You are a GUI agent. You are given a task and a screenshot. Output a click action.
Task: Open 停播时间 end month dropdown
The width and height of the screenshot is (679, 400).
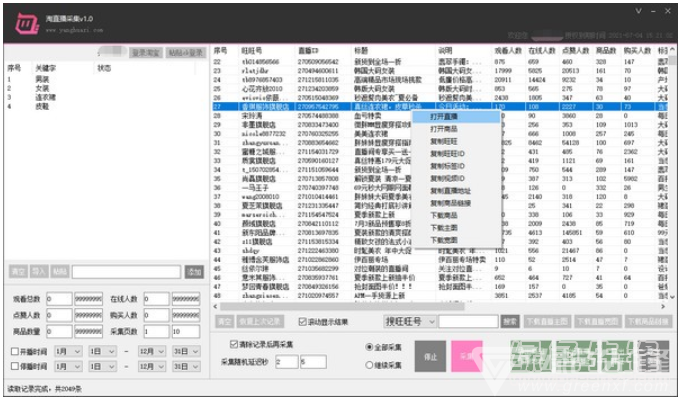tap(152, 366)
